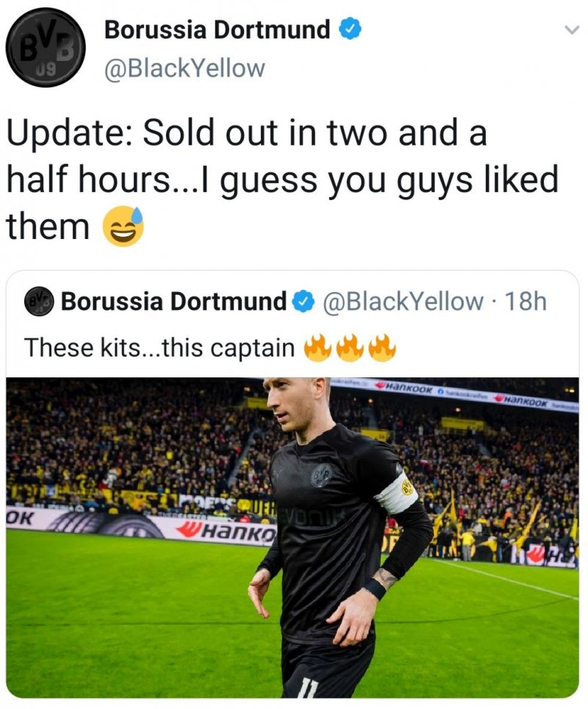Open the quoted tweet text 'These kits...this captain'
Image resolution: width=588 pixels, height=709 pixels.
(160, 348)
